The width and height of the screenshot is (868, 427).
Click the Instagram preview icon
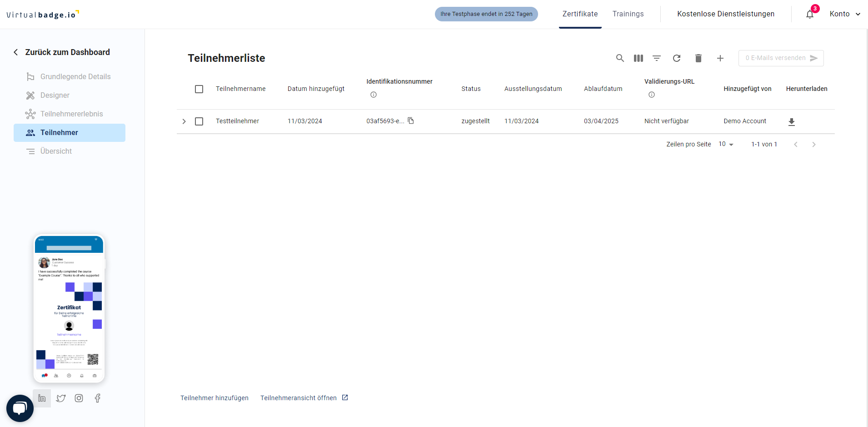point(79,398)
